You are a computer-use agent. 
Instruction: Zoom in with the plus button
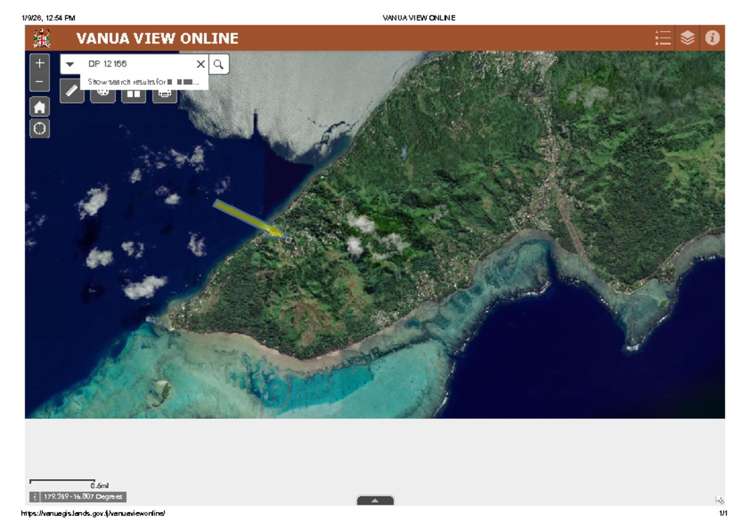(x=40, y=63)
